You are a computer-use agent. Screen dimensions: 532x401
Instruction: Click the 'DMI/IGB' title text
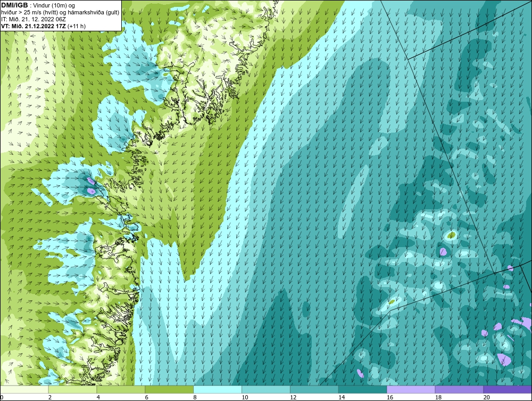(14, 5)
